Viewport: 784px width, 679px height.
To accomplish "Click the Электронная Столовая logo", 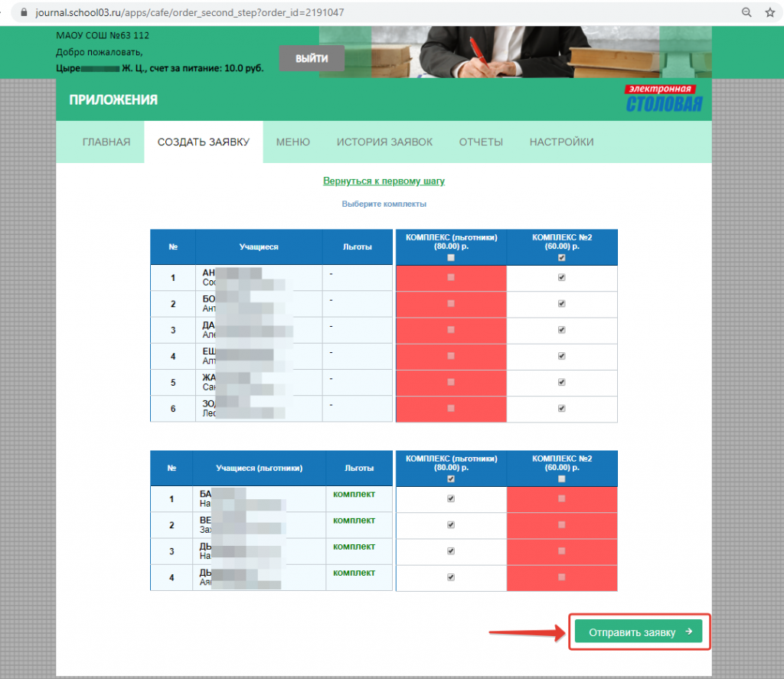I will pos(663,100).
